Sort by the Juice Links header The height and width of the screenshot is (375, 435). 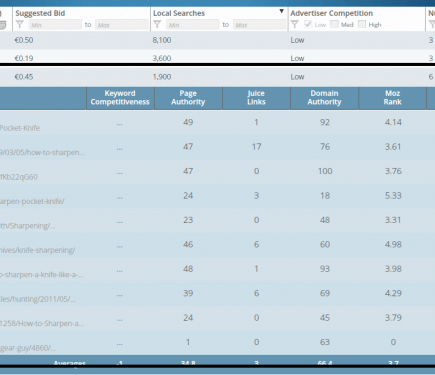pos(256,98)
